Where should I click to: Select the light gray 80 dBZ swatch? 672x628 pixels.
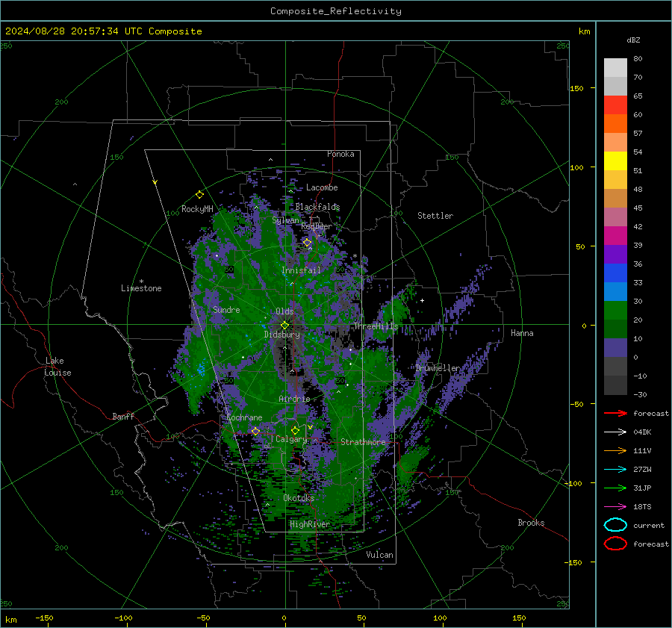[x=615, y=67]
